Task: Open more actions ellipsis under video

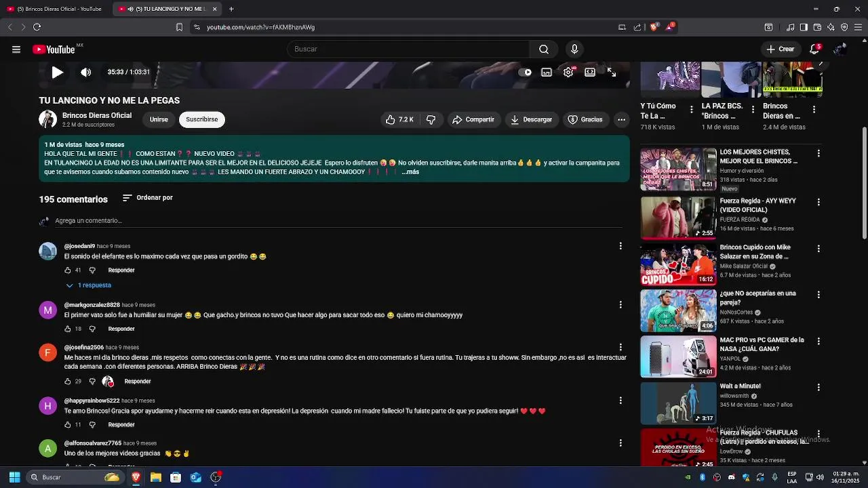Action: (621, 119)
